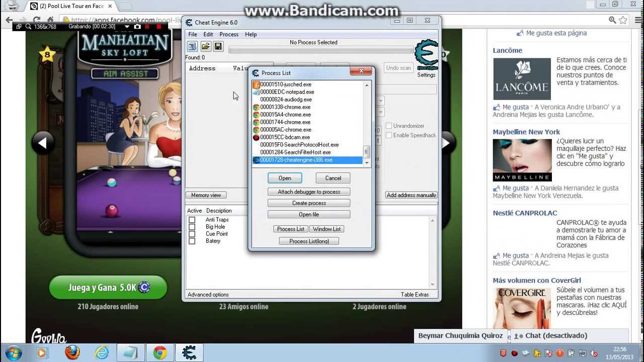Click the open folder icon in Cheat Engine
The image size is (644, 362).
click(x=205, y=46)
